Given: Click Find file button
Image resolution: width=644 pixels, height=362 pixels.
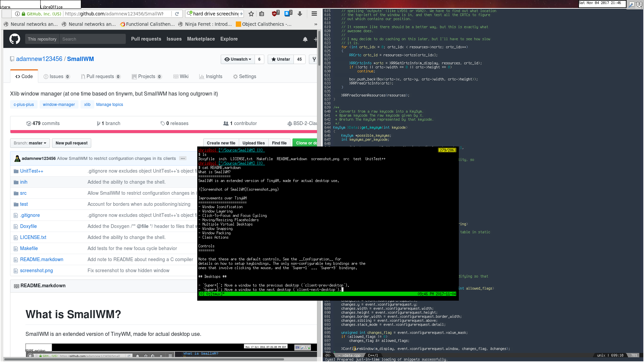Looking at the screenshot, I should pyautogui.click(x=279, y=143).
